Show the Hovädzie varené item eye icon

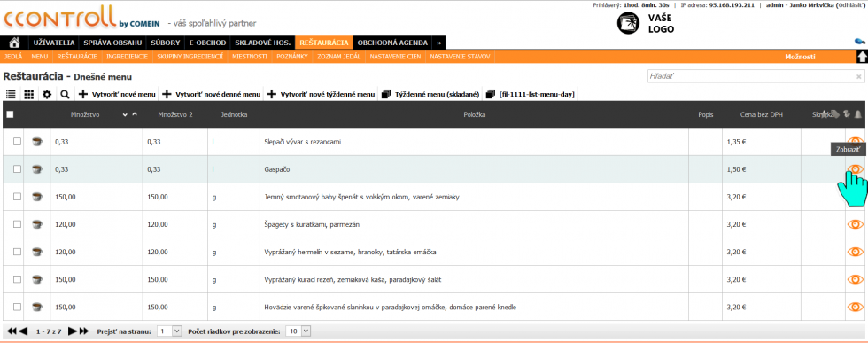(856, 307)
